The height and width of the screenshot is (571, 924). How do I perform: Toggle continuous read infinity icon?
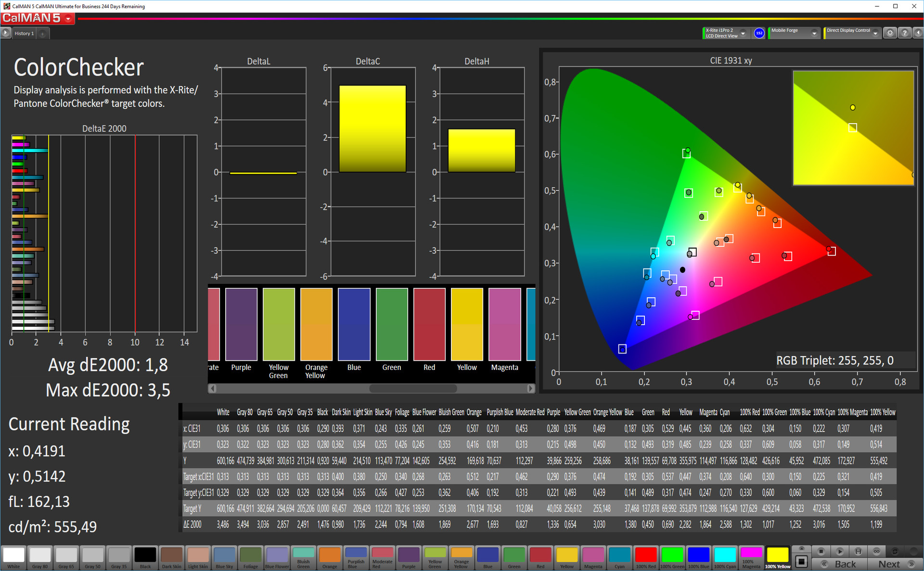[x=876, y=551]
